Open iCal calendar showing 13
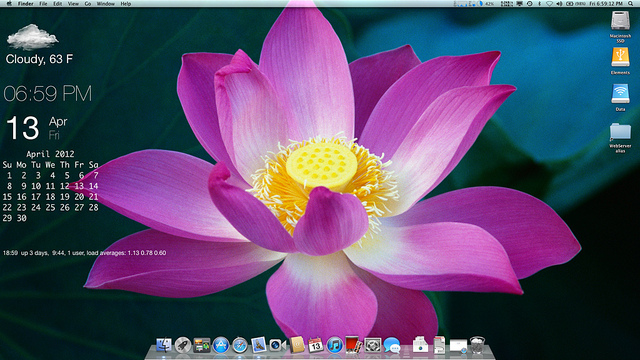The image size is (640, 360). pyautogui.click(x=316, y=345)
